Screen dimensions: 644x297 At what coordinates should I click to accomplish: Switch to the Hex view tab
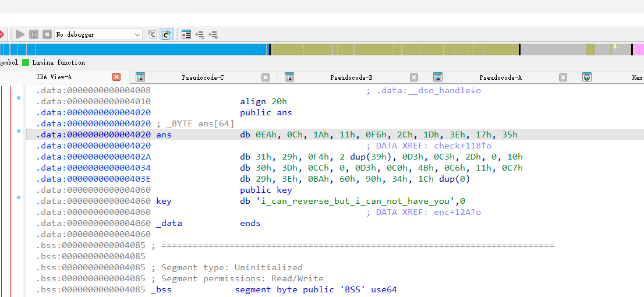(637, 77)
